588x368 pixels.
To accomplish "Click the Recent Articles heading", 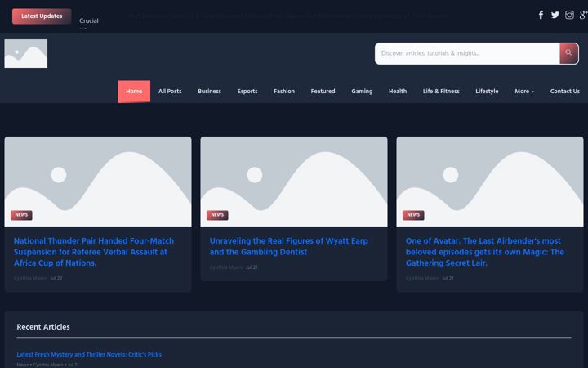I will [43, 327].
